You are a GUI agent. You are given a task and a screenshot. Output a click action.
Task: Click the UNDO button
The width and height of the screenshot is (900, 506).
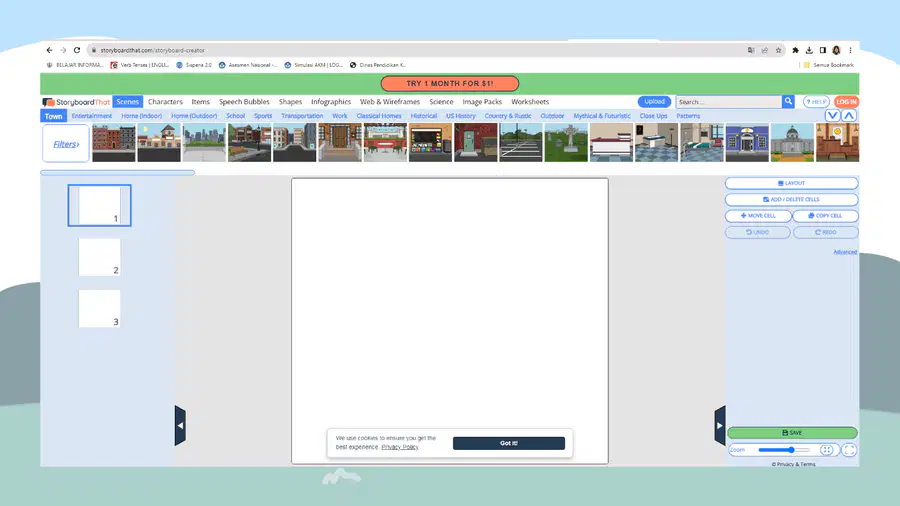[758, 232]
